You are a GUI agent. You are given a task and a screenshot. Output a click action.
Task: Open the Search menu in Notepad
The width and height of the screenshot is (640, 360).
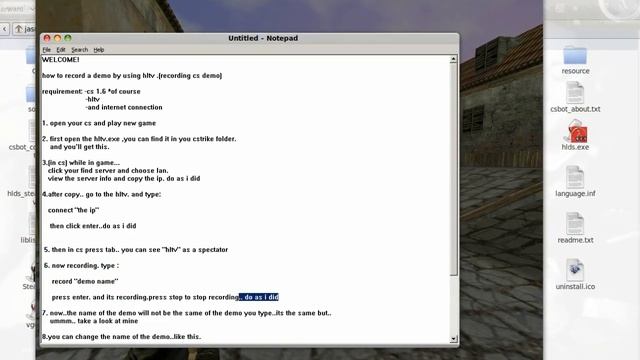click(x=80, y=50)
